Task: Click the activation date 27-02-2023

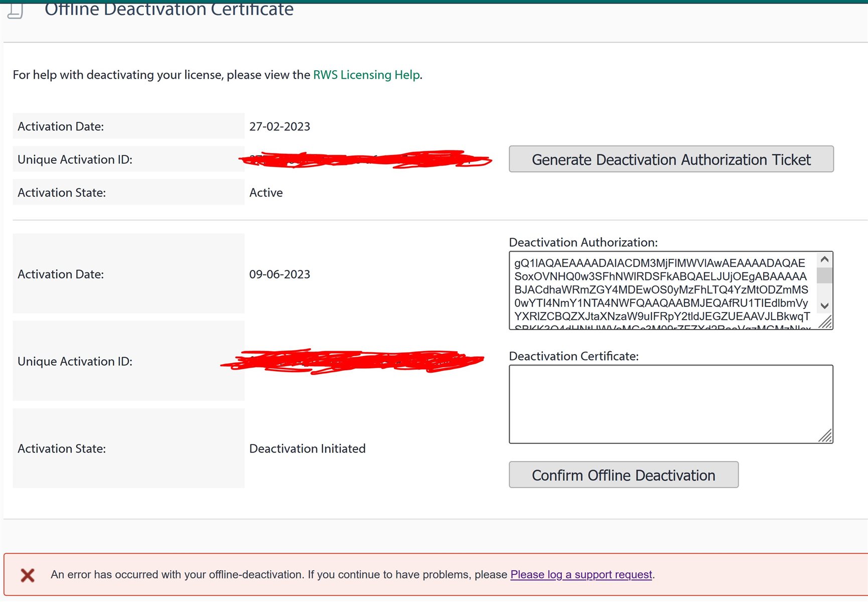Action: (279, 126)
